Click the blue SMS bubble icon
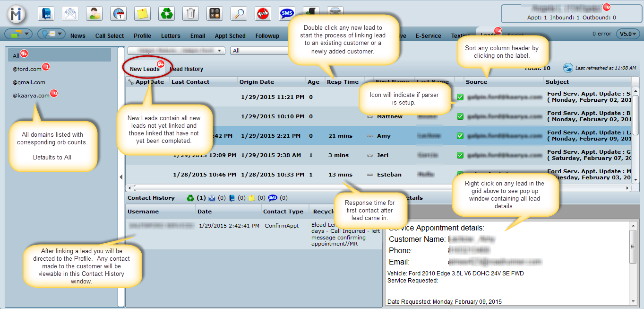The height and width of the screenshot is (309, 644). coord(287,13)
